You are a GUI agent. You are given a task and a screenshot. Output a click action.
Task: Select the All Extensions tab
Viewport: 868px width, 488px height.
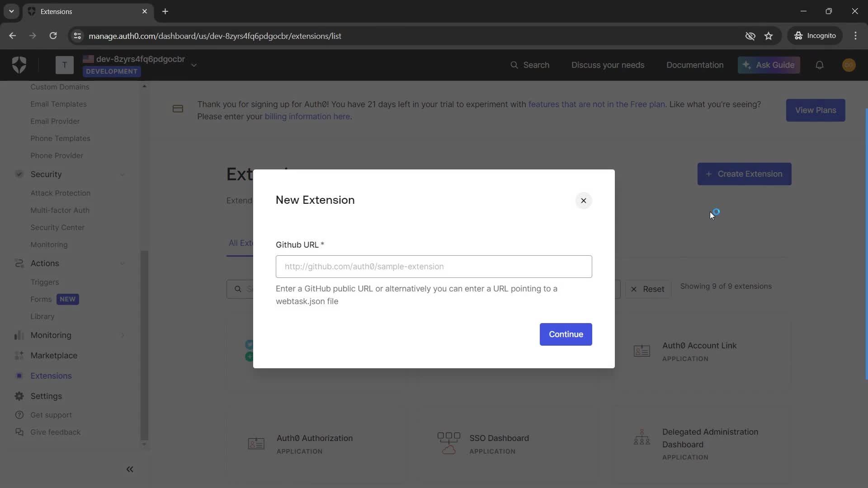(241, 243)
